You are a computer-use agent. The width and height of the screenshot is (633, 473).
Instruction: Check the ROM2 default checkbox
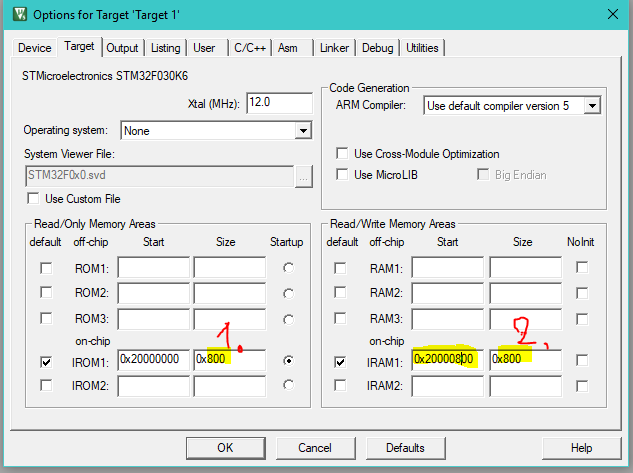[46, 292]
